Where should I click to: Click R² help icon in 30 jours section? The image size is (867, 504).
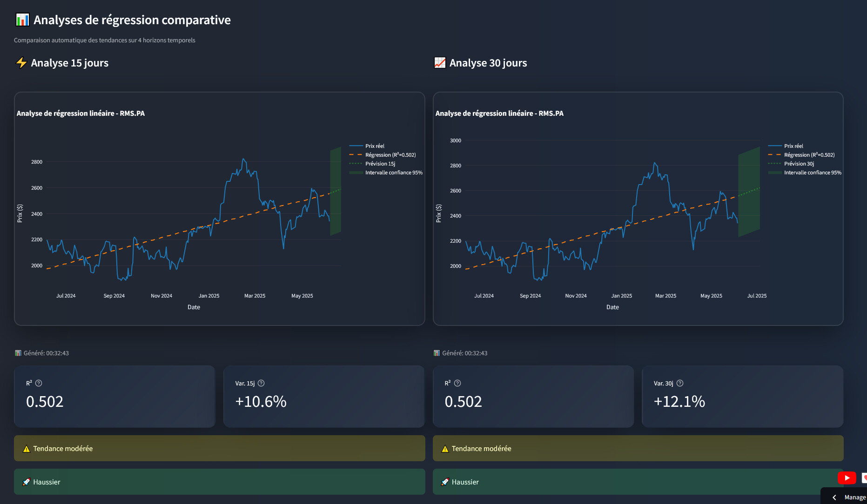pos(457,383)
